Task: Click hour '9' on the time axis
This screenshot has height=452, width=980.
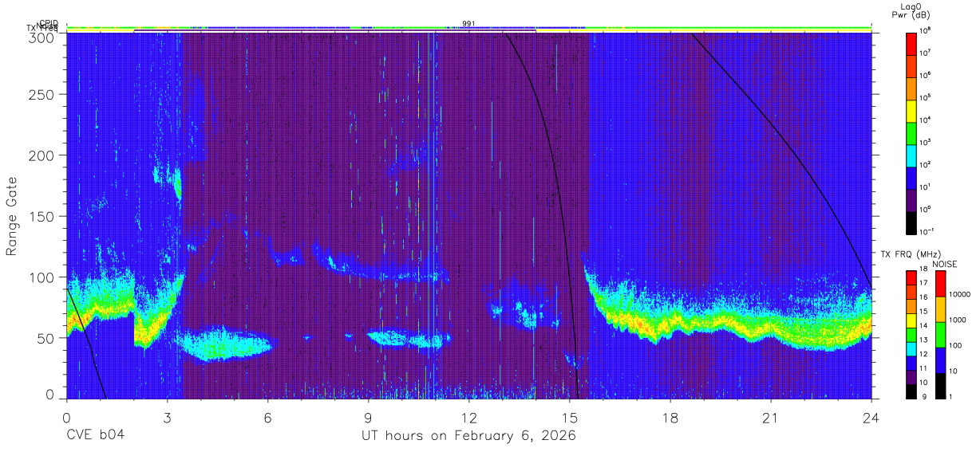Action: tap(368, 417)
